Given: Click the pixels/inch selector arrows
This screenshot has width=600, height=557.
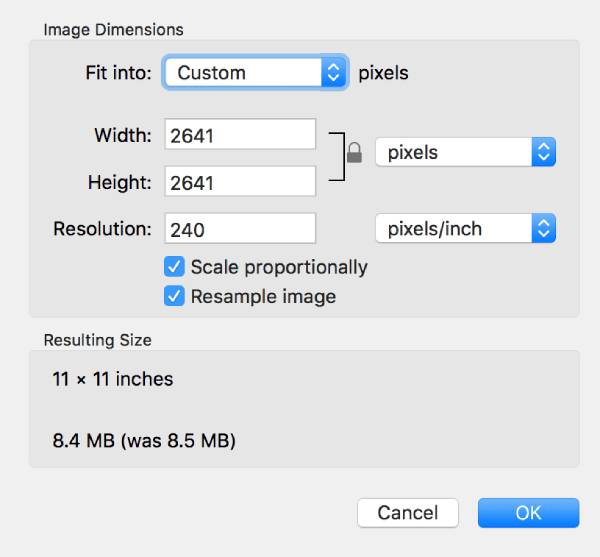Looking at the screenshot, I should pos(543,229).
